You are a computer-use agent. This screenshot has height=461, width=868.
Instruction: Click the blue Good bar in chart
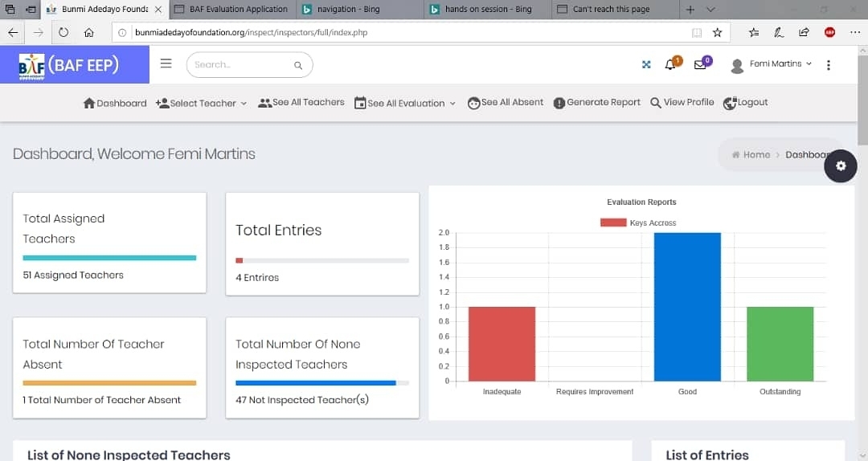coord(687,306)
